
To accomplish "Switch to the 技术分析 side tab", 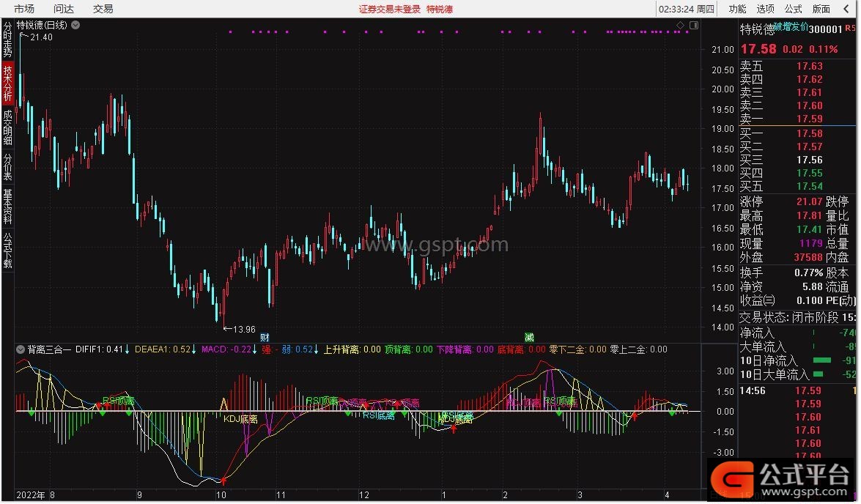I will click(x=7, y=83).
